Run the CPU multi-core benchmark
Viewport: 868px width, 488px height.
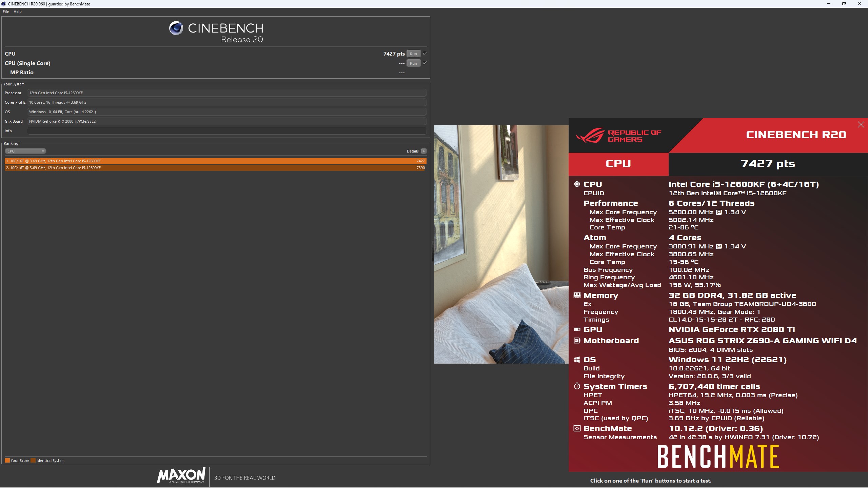pyautogui.click(x=413, y=54)
